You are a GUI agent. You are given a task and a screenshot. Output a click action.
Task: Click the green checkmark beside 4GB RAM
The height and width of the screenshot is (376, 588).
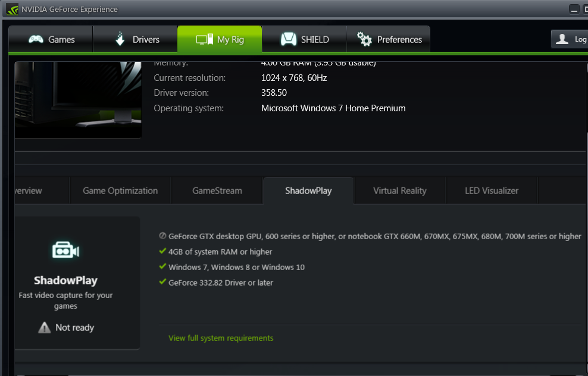162,251
